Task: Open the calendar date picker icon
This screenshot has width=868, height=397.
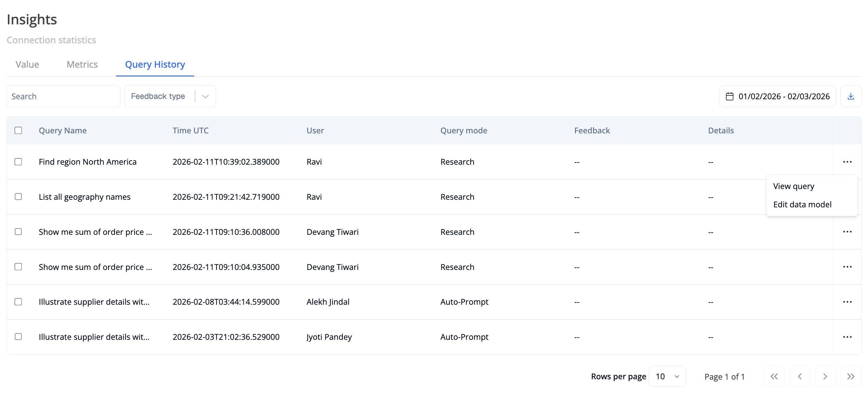Action: click(x=730, y=96)
